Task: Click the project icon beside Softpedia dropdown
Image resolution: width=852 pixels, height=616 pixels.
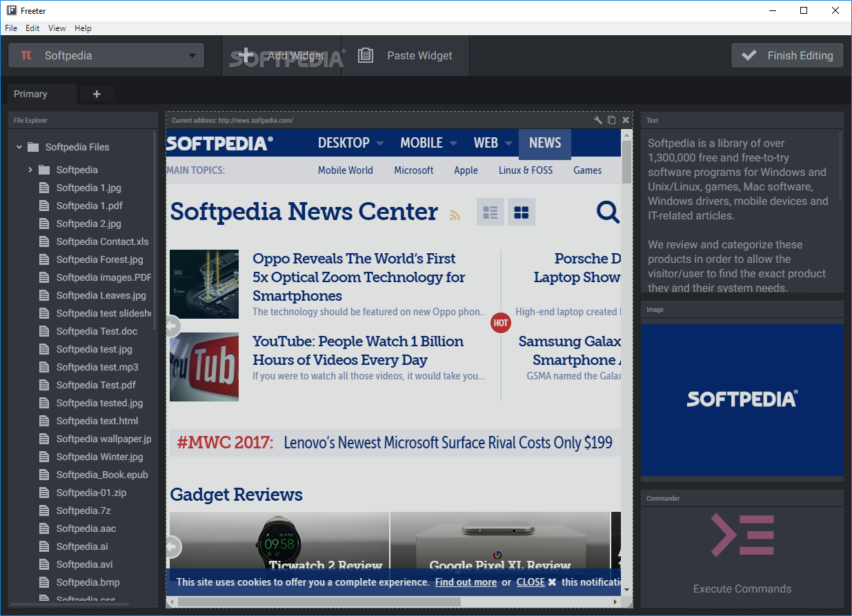Action: 26,55
